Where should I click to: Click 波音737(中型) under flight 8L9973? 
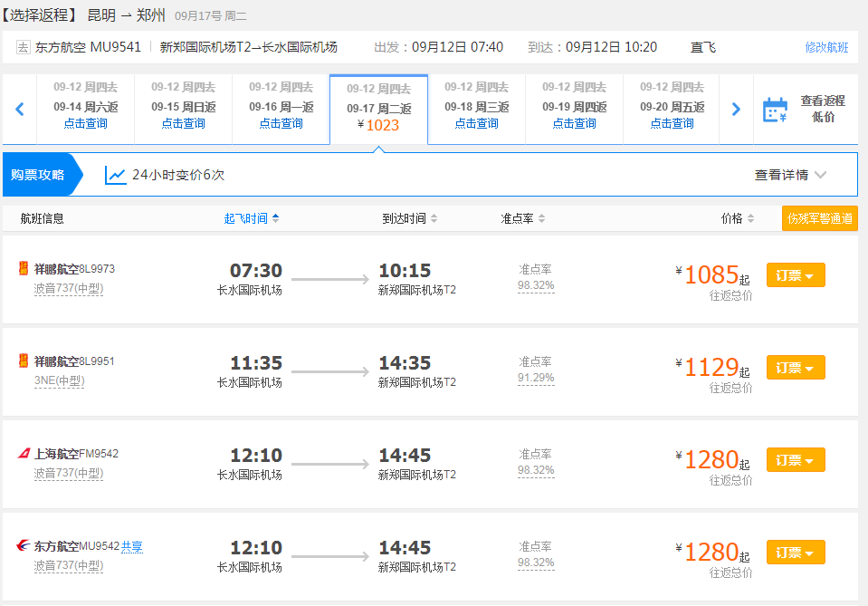[x=69, y=288]
